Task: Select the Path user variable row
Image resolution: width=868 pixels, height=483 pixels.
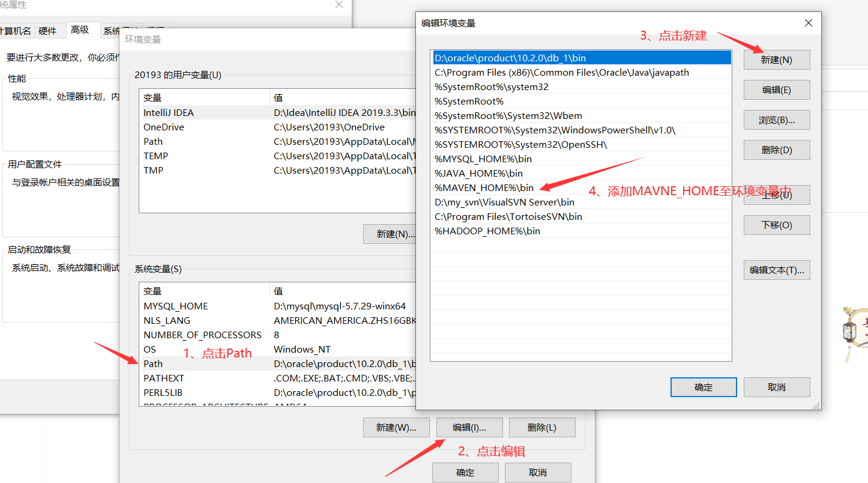Action: (x=278, y=141)
